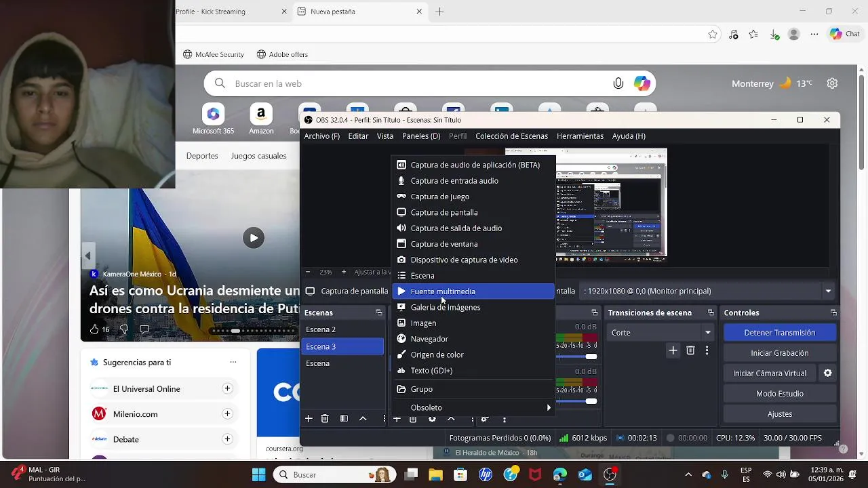Open Amazon shortcut on new tab page
This screenshot has width=868, height=488.
coord(261,120)
